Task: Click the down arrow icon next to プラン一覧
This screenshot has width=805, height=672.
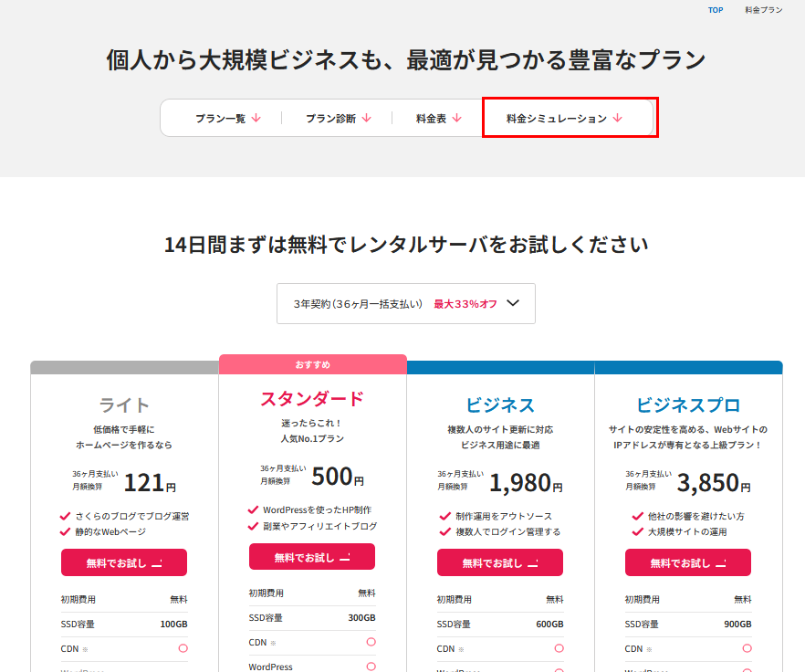Action: (256, 118)
